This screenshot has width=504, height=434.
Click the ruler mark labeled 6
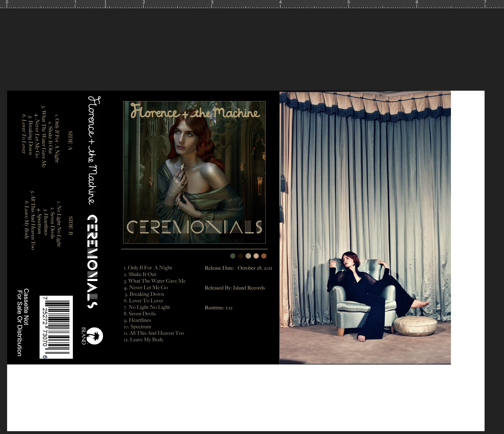(x=417, y=2)
